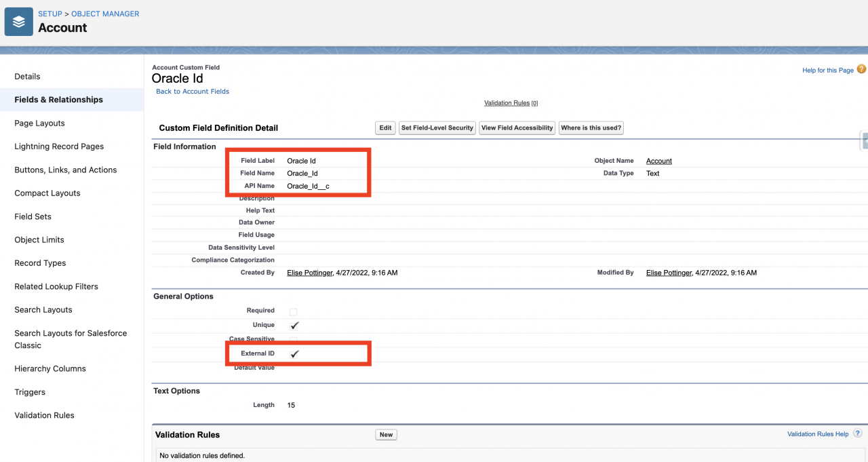868x462 pixels.
Task: Open Help for this Page via question icon
Action: tap(861, 70)
